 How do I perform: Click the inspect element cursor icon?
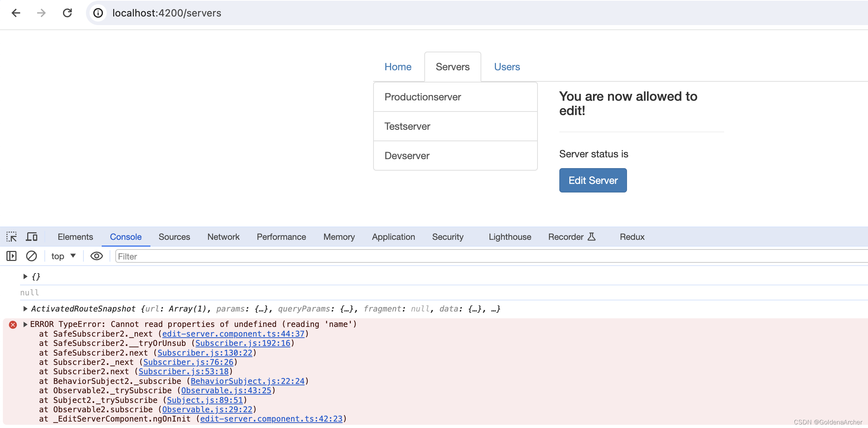click(x=11, y=237)
